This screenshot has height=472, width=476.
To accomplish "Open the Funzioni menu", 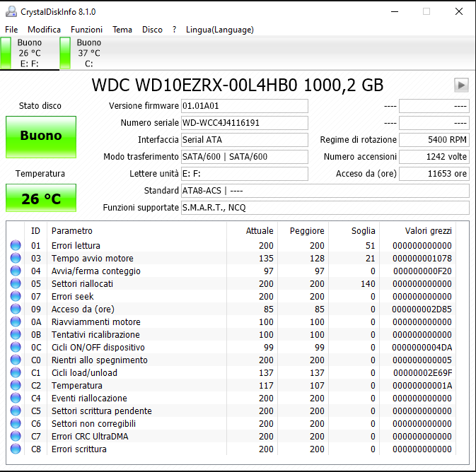I will click(86, 30).
